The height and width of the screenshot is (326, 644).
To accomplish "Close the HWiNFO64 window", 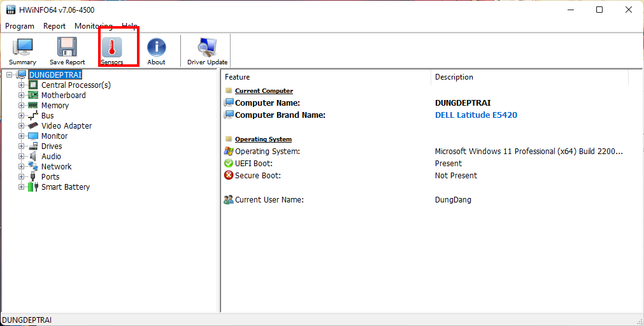I will tap(628, 10).
